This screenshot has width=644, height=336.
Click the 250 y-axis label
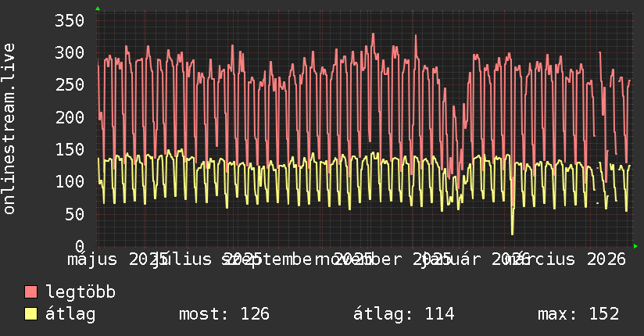(70, 85)
